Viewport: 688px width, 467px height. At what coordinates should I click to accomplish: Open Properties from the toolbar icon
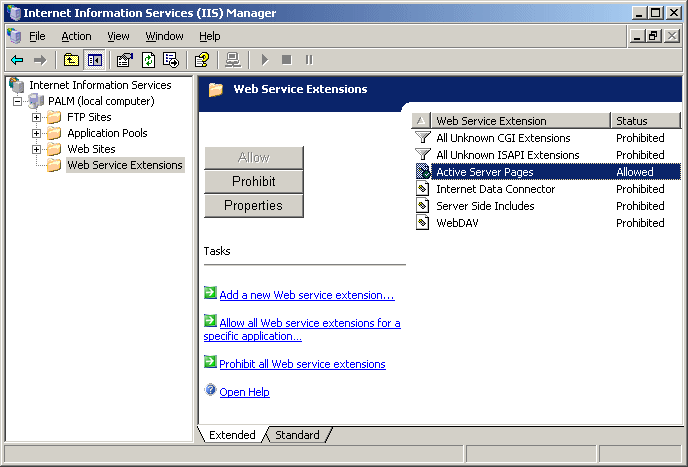[125, 60]
